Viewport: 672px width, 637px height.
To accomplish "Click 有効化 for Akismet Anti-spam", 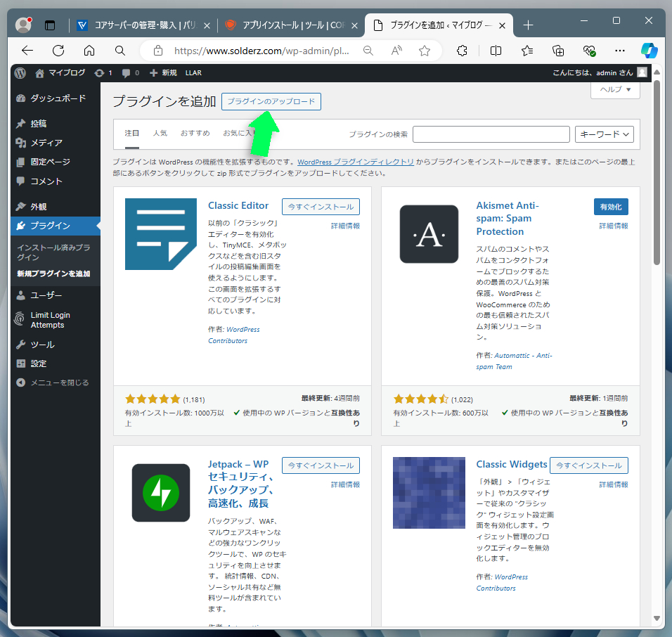I will (x=611, y=207).
